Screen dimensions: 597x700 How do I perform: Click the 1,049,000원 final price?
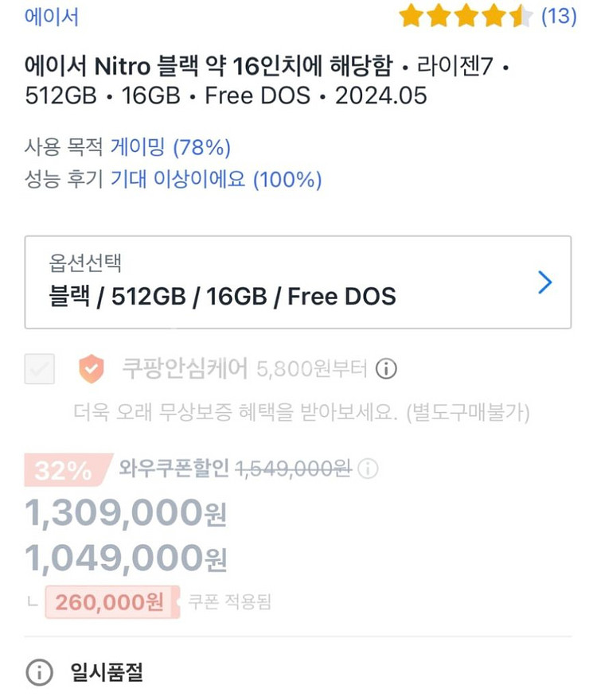click(126, 559)
